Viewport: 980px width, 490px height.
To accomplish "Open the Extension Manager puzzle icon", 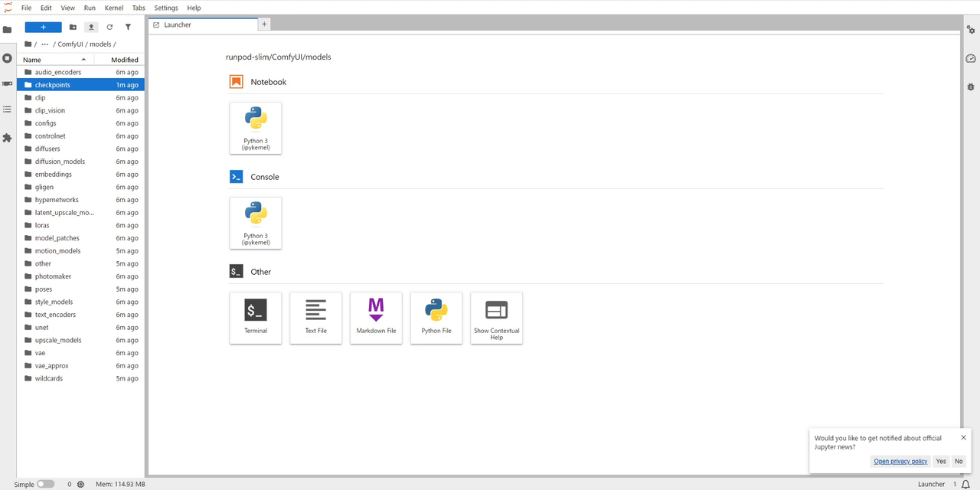I will tap(7, 138).
